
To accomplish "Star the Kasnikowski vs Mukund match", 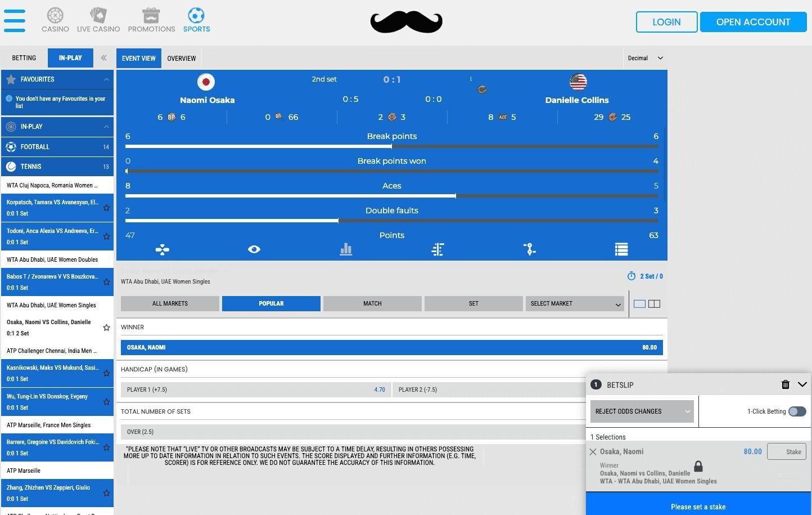I will point(106,373).
